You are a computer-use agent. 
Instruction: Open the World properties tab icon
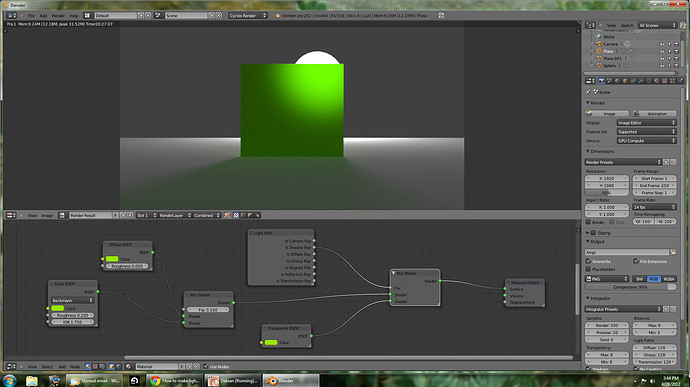click(x=617, y=81)
